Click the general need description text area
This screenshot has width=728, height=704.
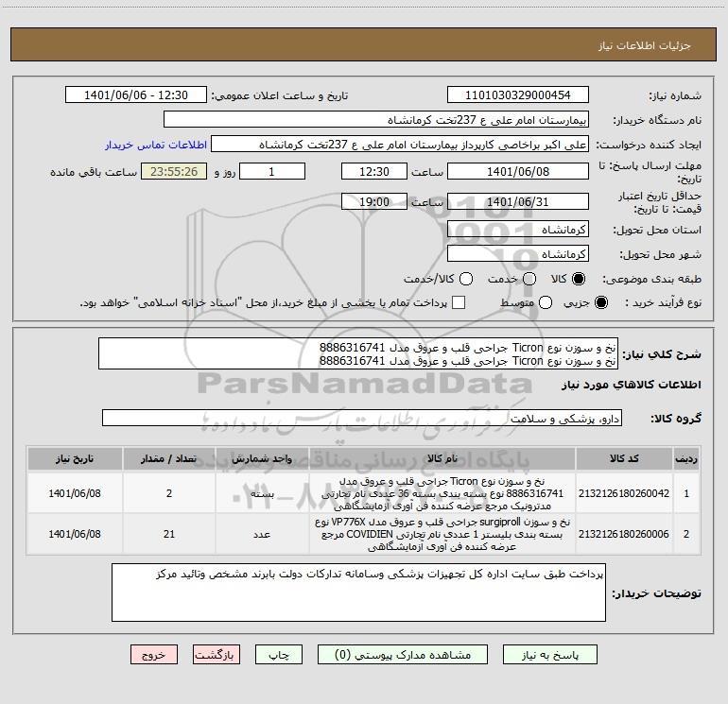358,353
